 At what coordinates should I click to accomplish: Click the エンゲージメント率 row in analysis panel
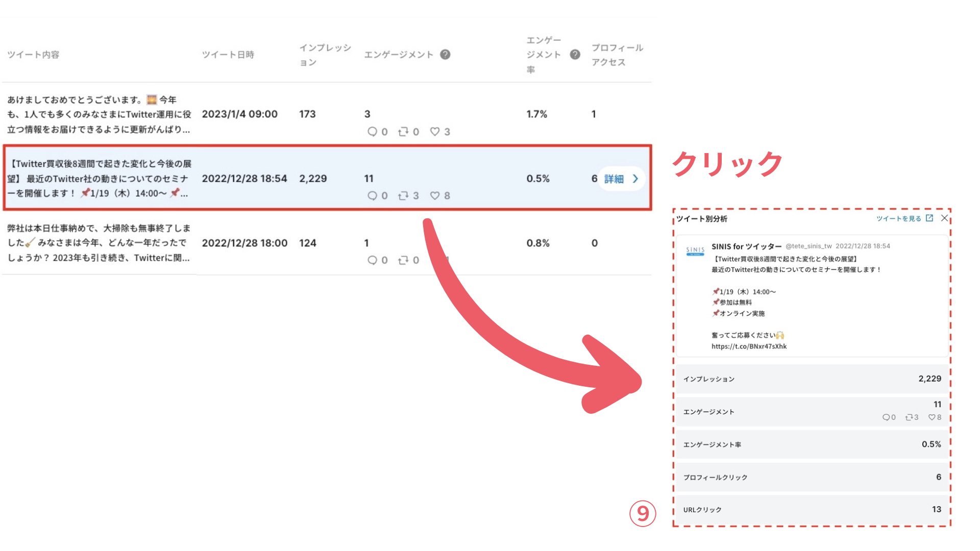(x=812, y=444)
